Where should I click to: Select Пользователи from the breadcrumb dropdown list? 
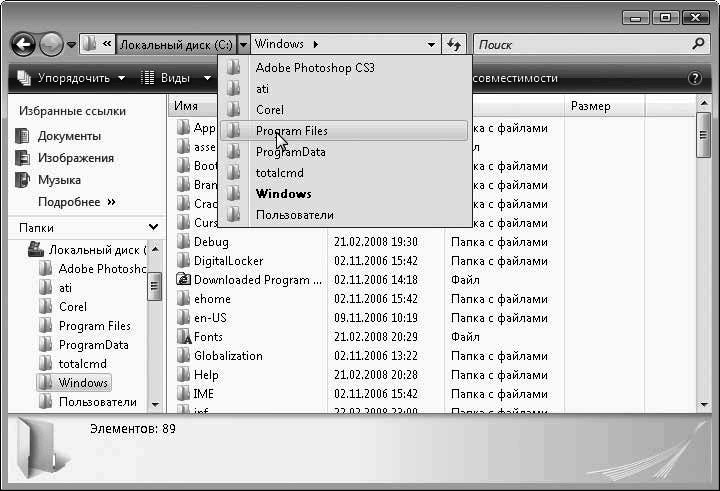[294, 215]
